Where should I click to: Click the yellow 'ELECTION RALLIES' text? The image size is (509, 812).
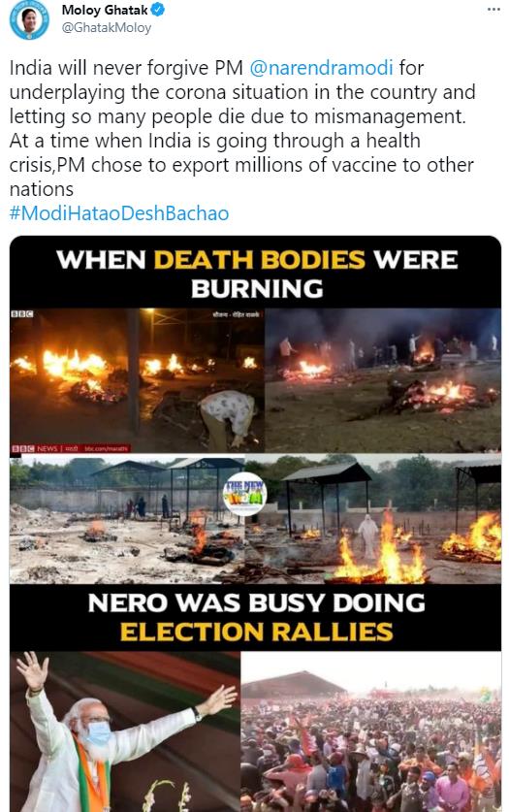tap(257, 632)
